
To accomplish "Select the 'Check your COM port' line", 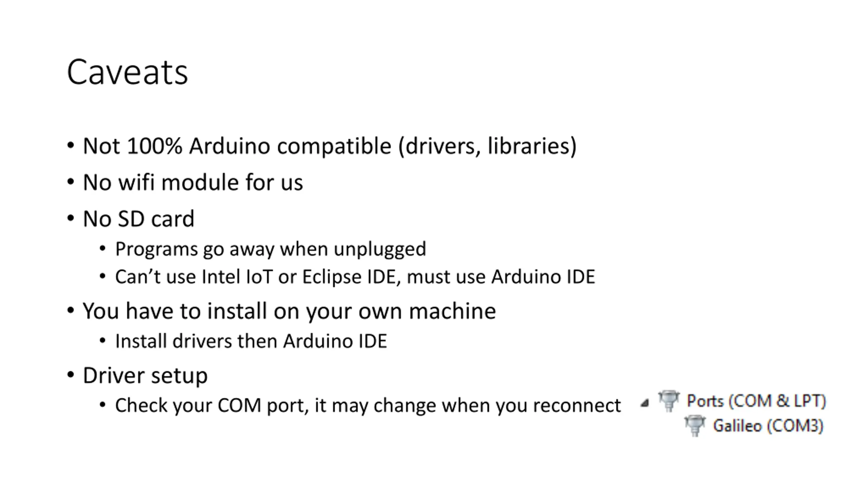I will point(368,405).
